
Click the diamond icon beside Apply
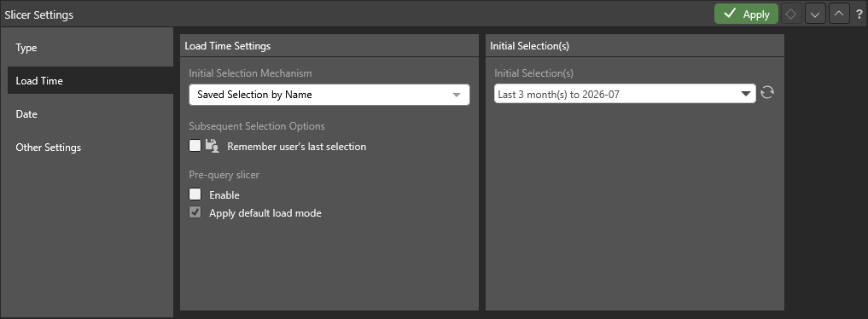pyautogui.click(x=790, y=14)
